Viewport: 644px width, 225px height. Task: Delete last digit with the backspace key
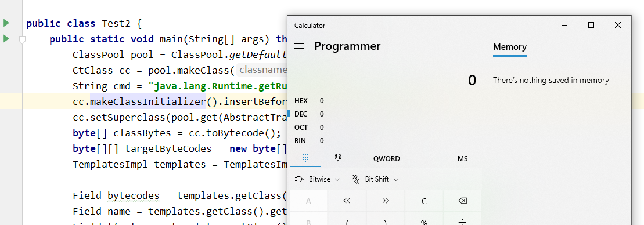pyautogui.click(x=462, y=201)
